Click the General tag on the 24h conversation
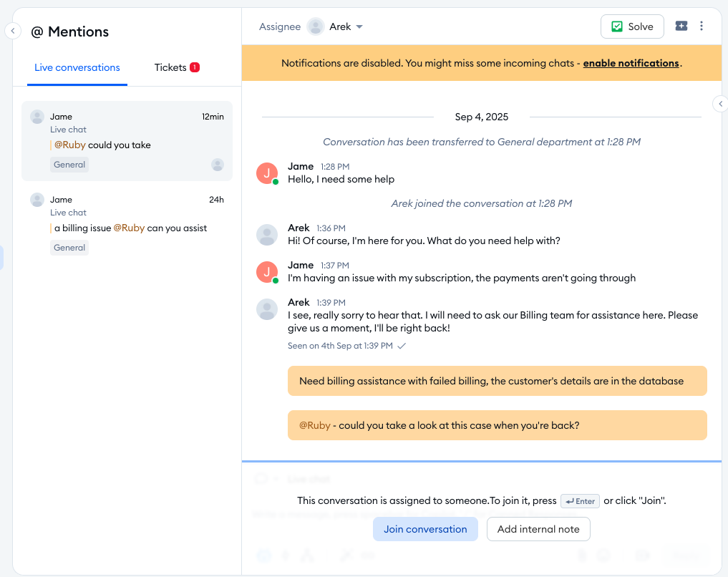Viewport: 728px width, 577px height. click(x=69, y=248)
